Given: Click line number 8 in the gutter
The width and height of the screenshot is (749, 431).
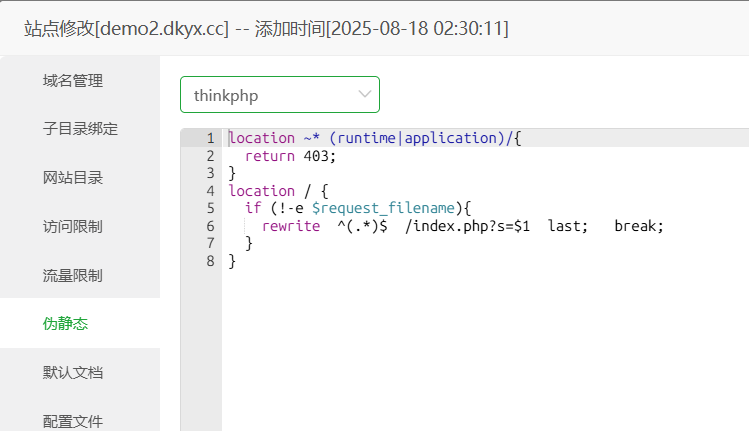Looking at the screenshot, I should point(209,261).
